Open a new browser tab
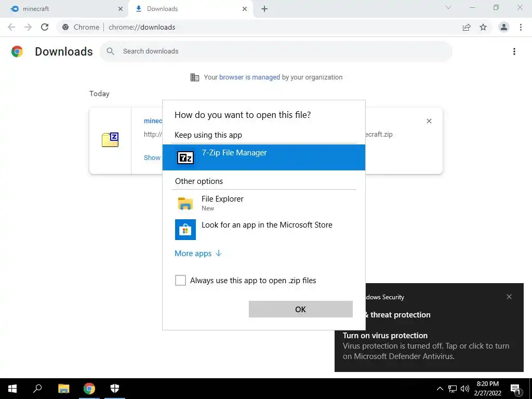532x399 pixels. [x=264, y=9]
